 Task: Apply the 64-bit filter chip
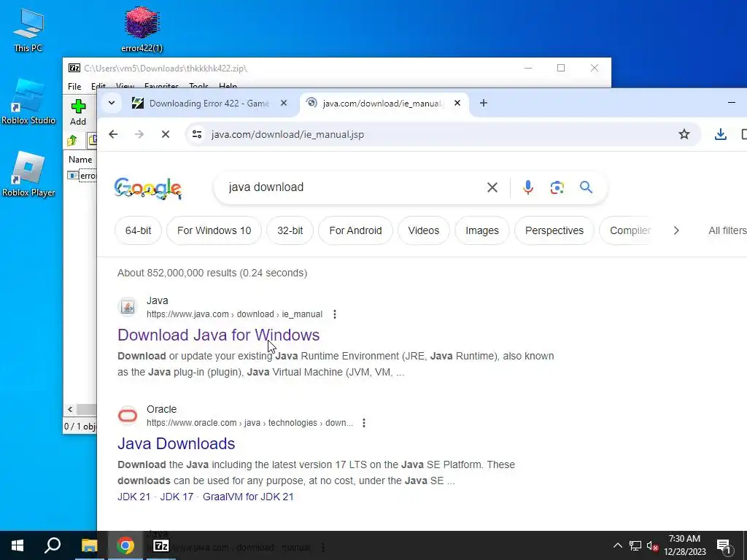point(138,230)
